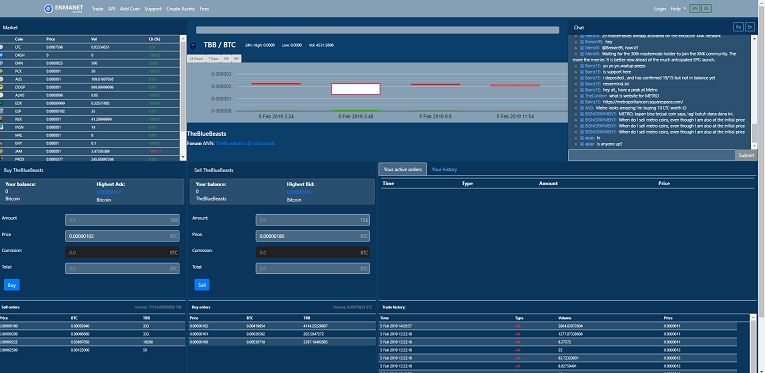
Task: Select the LTC row in the Market table
Action: (90, 47)
